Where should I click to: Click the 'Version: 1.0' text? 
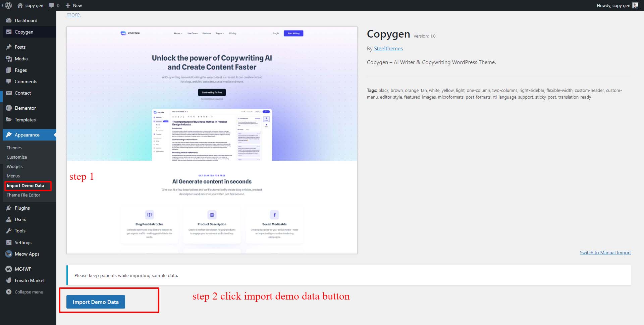[425, 36]
